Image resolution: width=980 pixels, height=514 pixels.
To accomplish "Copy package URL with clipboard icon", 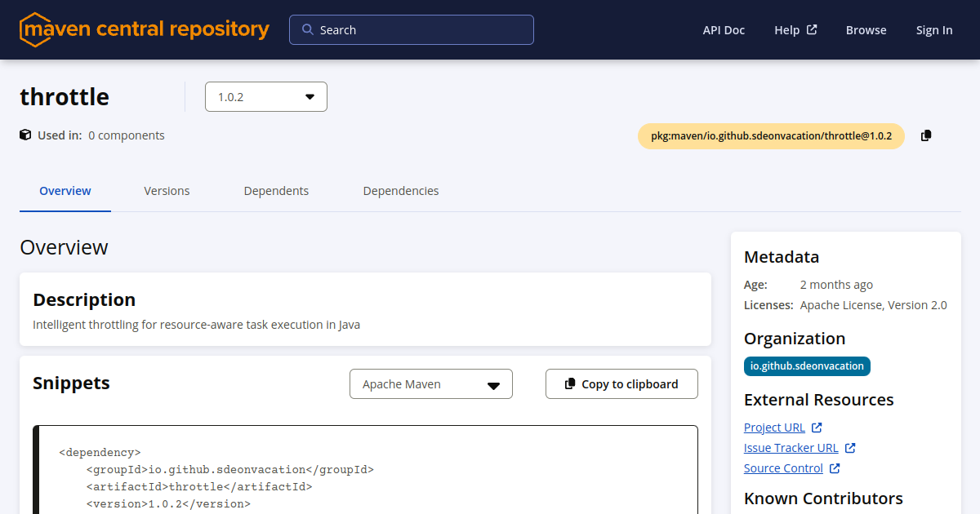I will 926,135.
